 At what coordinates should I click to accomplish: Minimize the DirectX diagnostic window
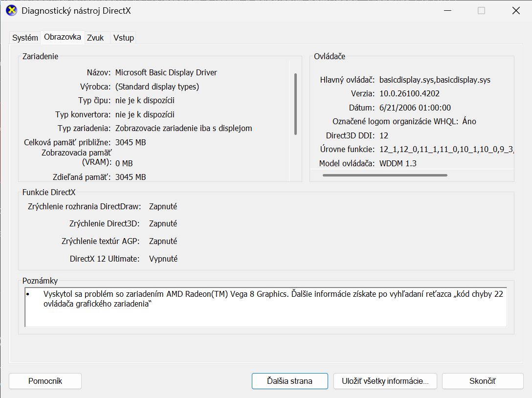pos(447,11)
